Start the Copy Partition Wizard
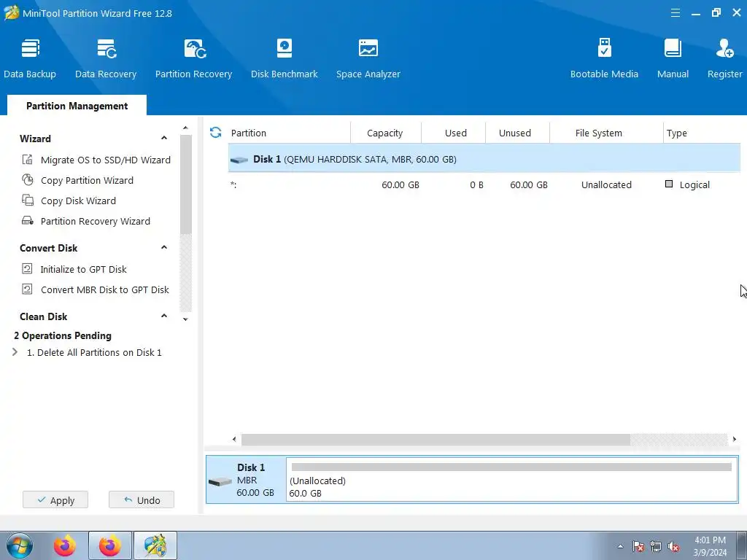Screen dimensions: 747x560 point(87,181)
